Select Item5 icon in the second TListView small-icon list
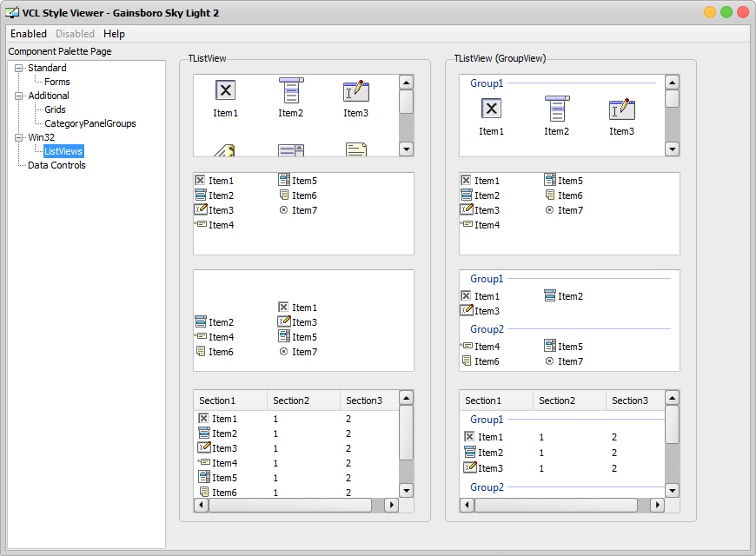This screenshot has width=756, height=556. pyautogui.click(x=284, y=180)
